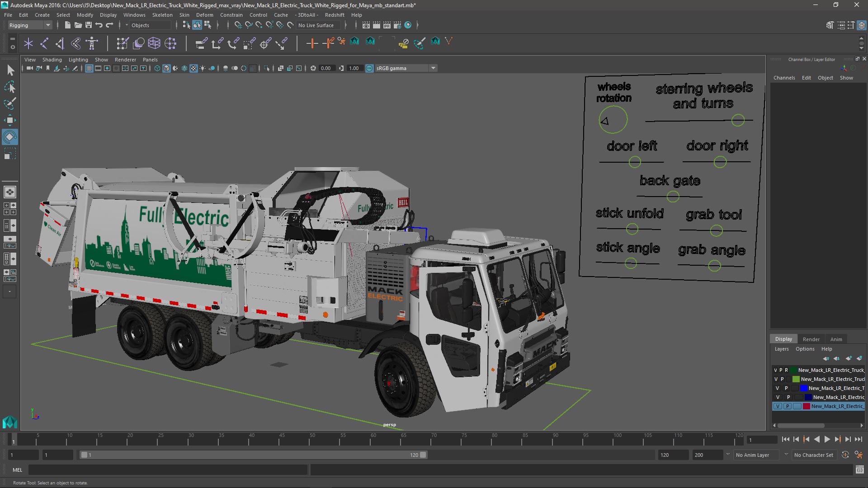Click play forwards button
Viewport: 868px width, 488px height.
827,439
